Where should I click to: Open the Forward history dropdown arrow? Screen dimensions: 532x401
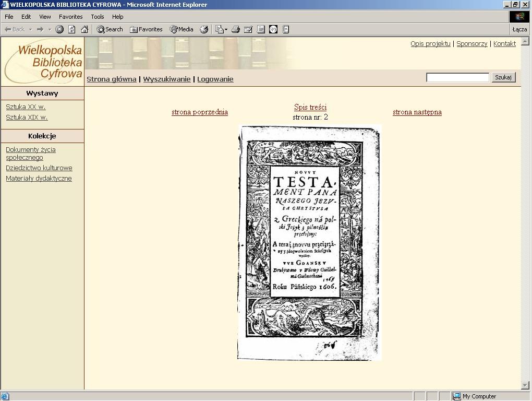(50, 30)
